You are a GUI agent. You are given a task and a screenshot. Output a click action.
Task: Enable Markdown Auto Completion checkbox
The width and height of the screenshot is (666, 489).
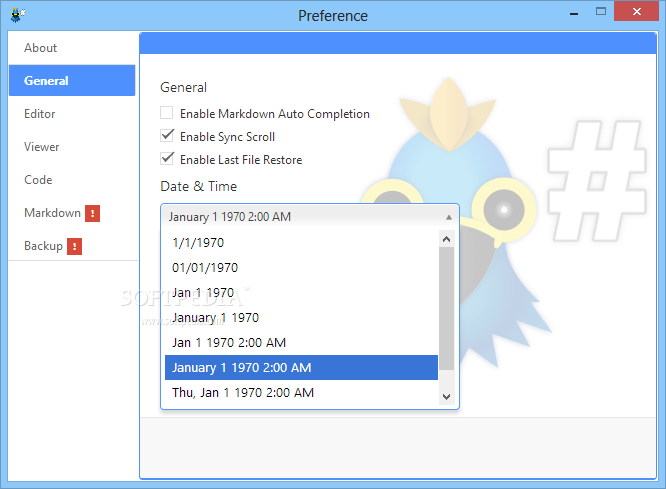[166, 113]
